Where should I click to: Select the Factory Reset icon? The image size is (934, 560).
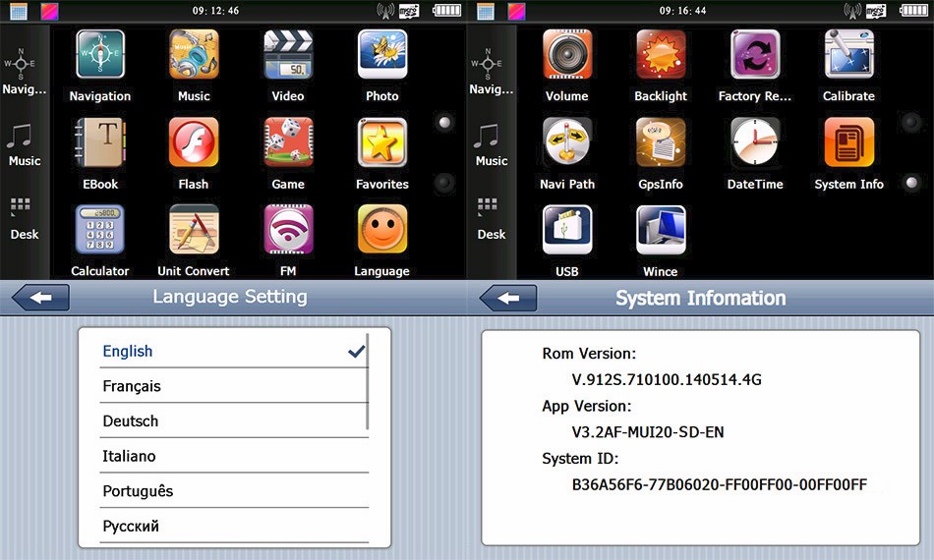755,55
